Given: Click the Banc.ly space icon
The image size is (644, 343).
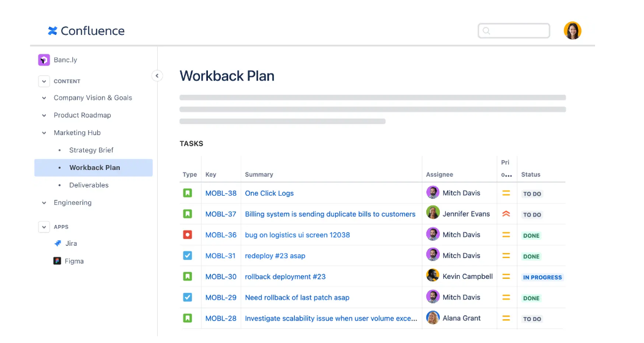Looking at the screenshot, I should click(x=44, y=59).
